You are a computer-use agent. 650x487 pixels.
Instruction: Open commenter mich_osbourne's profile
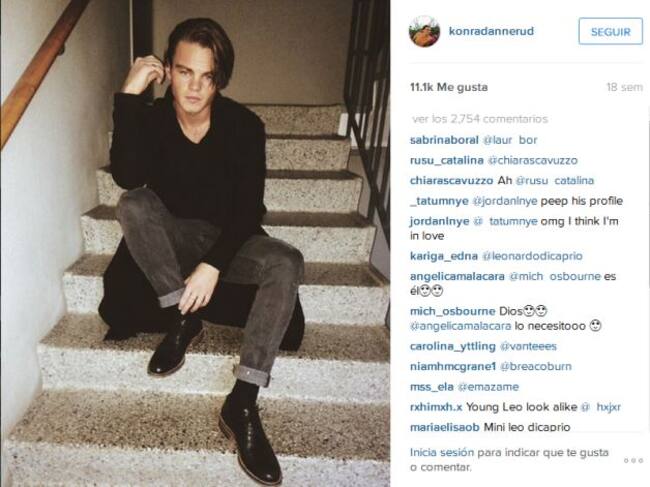click(x=452, y=311)
